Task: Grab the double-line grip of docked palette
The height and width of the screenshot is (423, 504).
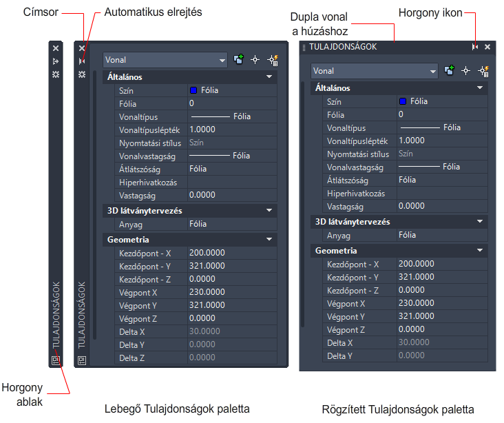Action: tap(304, 48)
